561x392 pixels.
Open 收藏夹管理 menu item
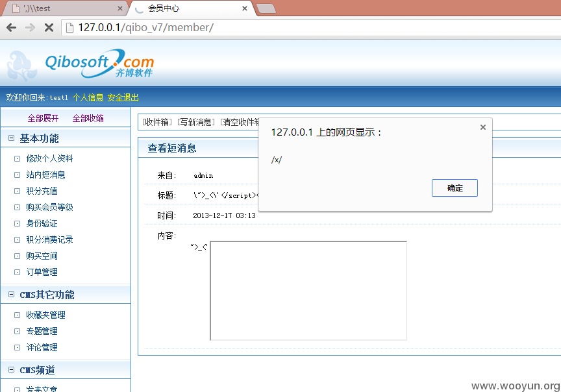point(45,315)
